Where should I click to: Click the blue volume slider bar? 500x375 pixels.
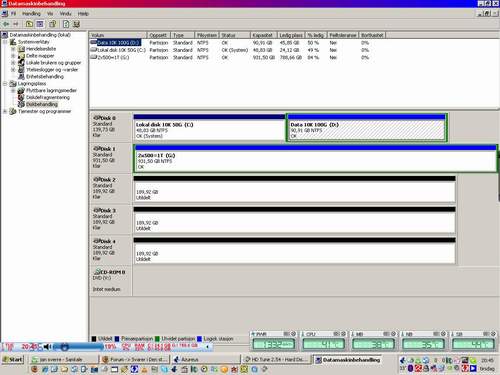point(78,347)
